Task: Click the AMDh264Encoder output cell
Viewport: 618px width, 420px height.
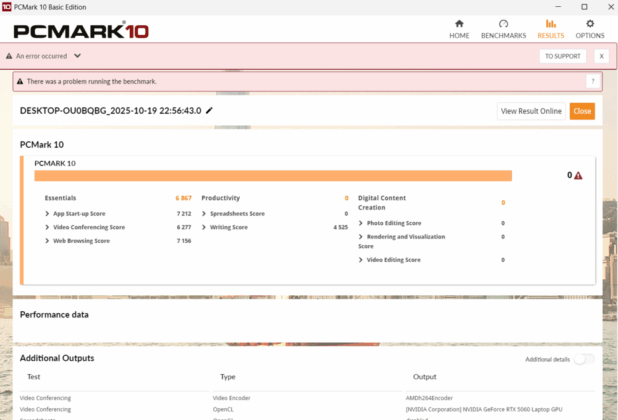Action: pyautogui.click(x=429, y=398)
